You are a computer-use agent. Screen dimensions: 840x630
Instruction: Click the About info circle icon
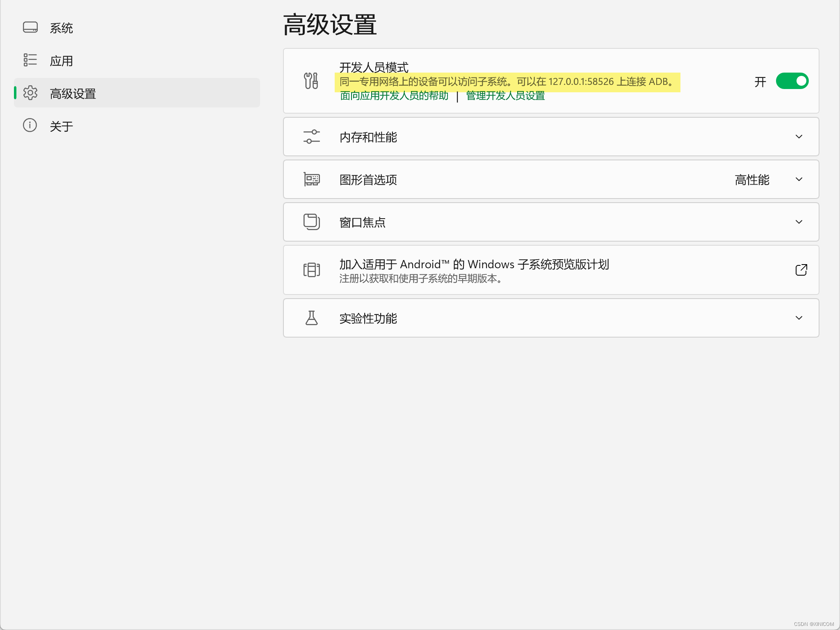pyautogui.click(x=30, y=126)
